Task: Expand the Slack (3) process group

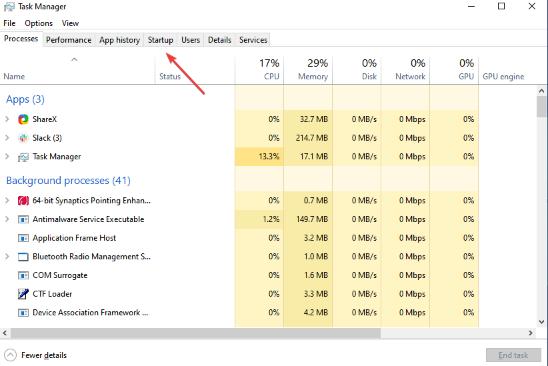Action: pyautogui.click(x=7, y=138)
